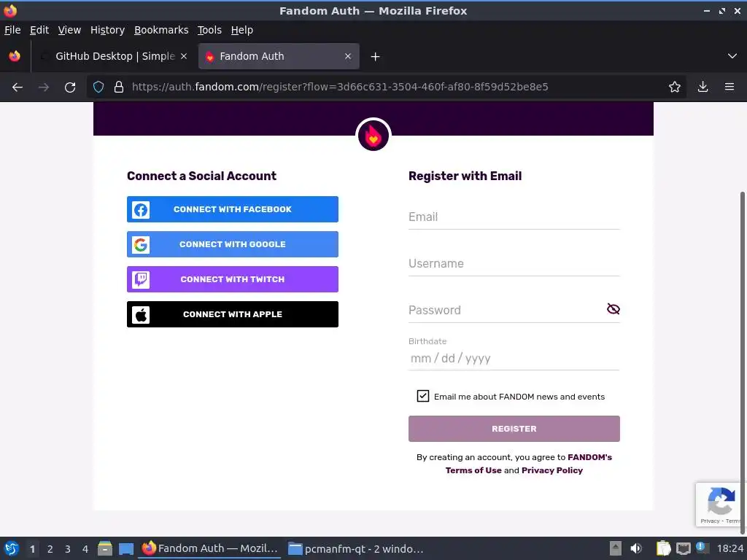Screen dimensions: 747x560
Task: Toggle password visibility eye icon
Action: [x=613, y=309]
